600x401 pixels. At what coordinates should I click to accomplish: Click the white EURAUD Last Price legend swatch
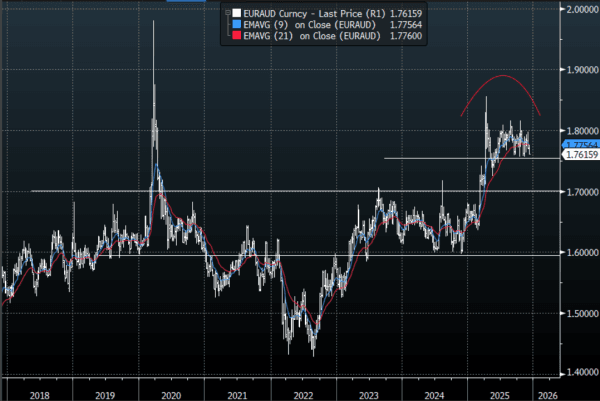coord(237,13)
